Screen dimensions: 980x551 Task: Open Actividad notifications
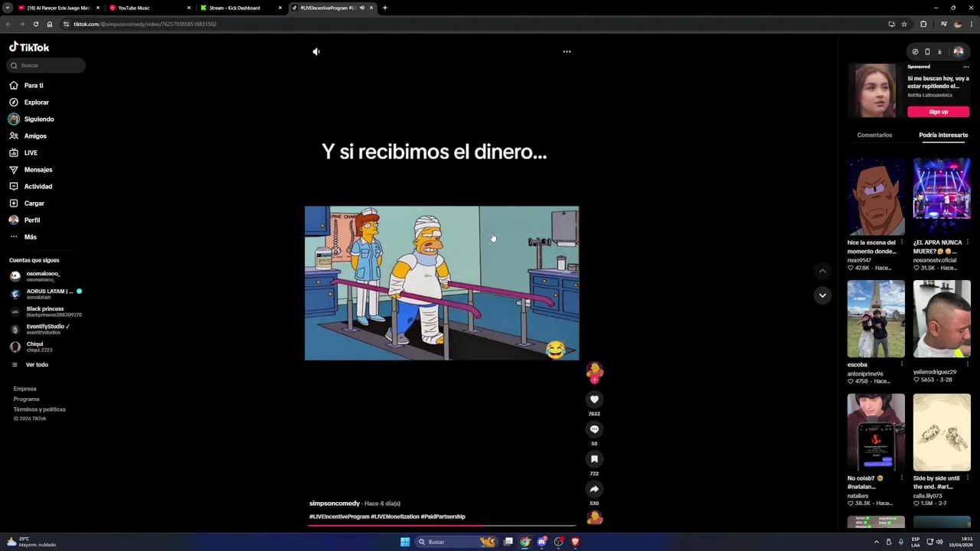[38, 187]
